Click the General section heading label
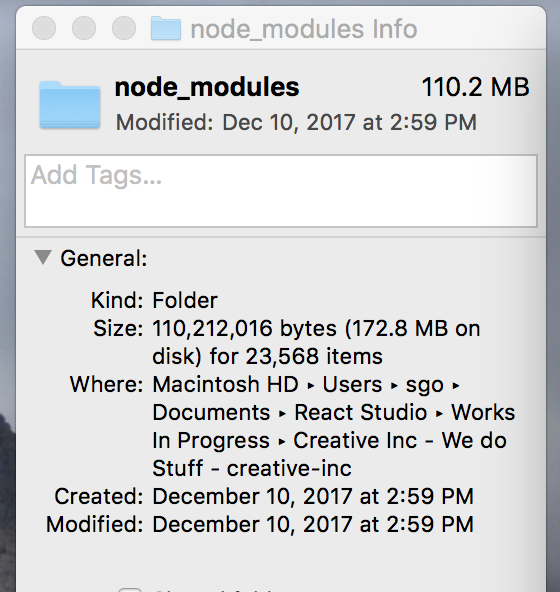560x592 pixels. (104, 259)
